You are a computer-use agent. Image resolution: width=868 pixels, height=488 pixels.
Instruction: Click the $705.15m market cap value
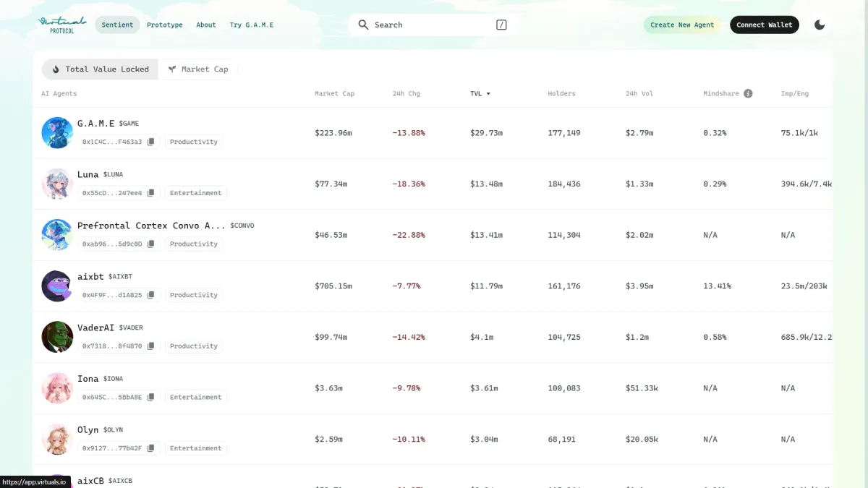333,286
